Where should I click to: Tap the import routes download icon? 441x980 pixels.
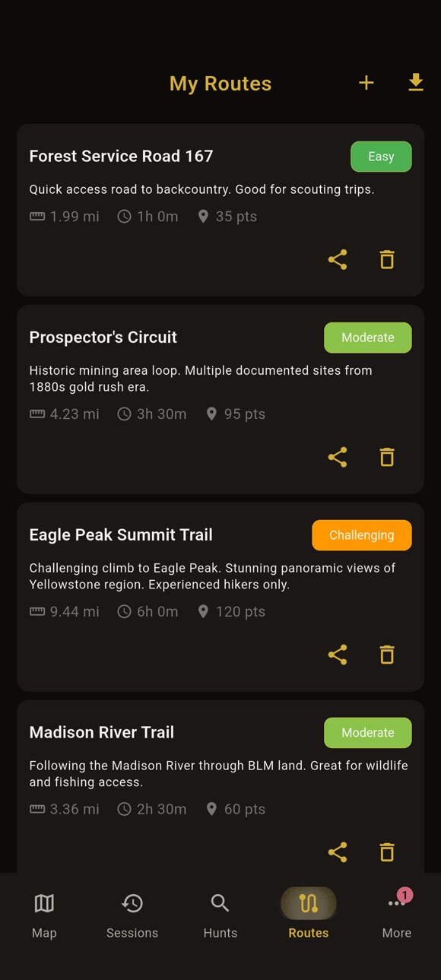click(415, 83)
